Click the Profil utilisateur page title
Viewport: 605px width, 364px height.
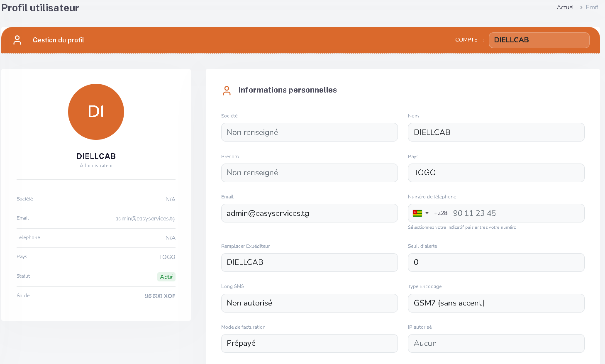(x=40, y=8)
